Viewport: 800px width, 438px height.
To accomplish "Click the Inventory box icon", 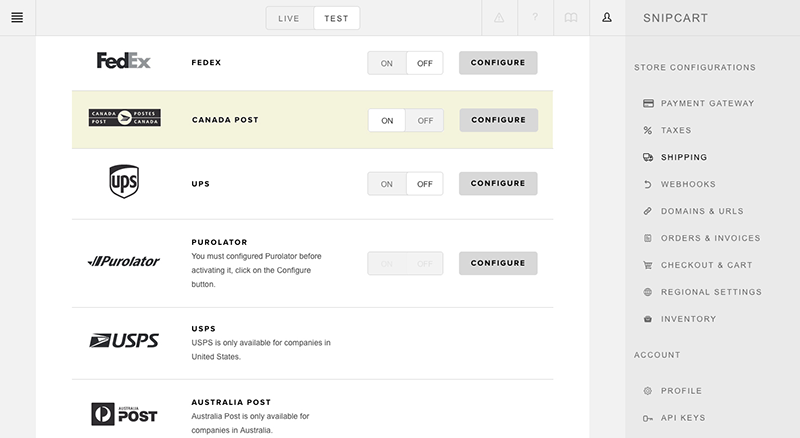I will (647, 319).
